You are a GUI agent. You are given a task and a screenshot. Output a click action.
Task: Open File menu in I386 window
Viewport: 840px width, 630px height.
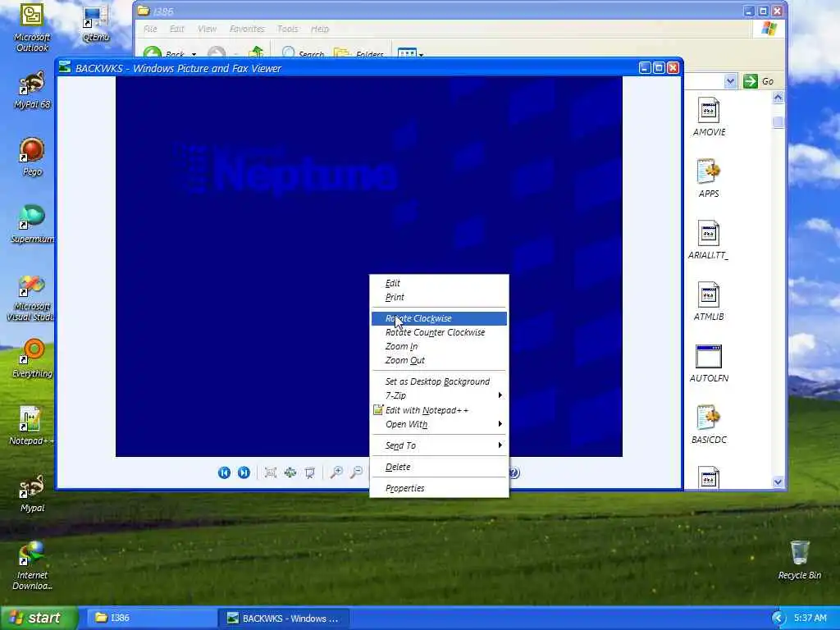click(x=150, y=29)
